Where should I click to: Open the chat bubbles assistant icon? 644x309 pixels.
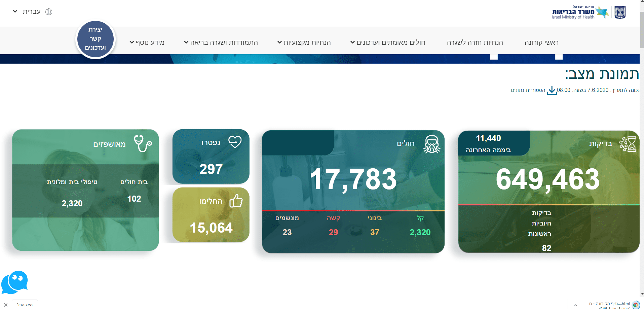(15, 282)
